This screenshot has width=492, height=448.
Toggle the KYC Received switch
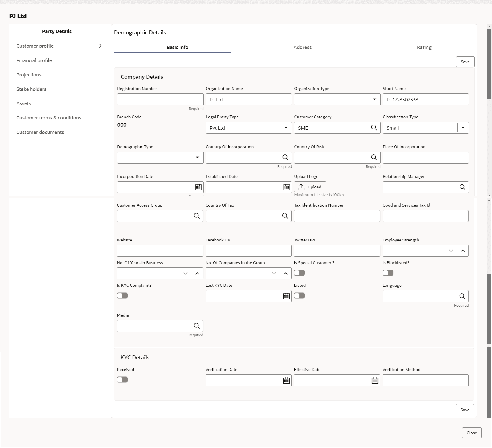(x=122, y=380)
